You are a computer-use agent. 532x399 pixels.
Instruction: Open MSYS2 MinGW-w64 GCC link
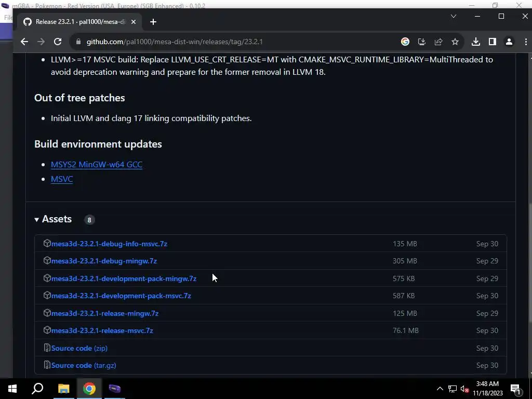[x=96, y=165]
